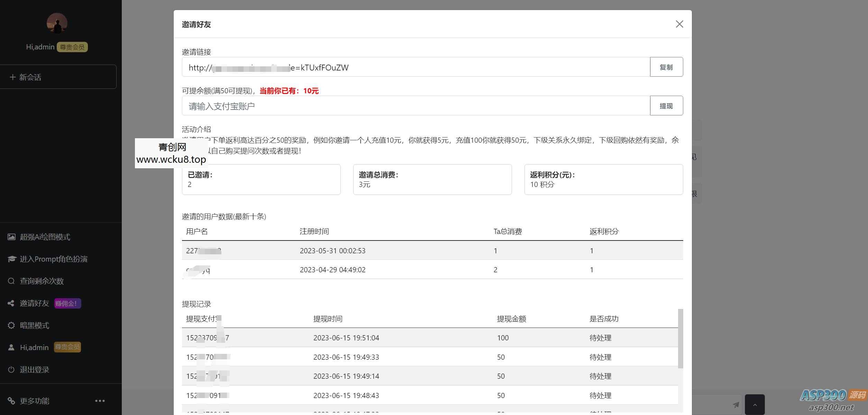Open the ellipsis menu next to 更多功能
Viewport: 868px width, 415px height.
(100, 400)
